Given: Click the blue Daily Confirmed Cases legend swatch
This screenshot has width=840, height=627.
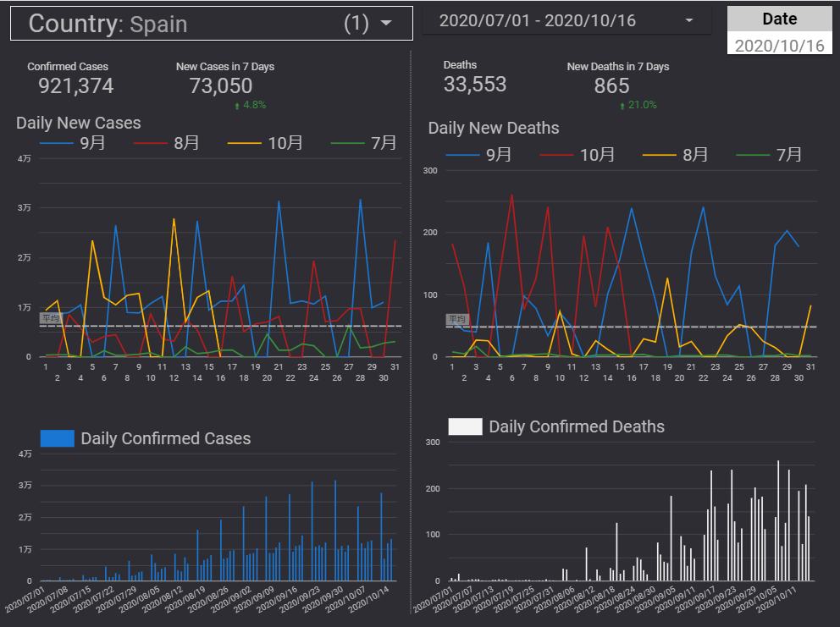Looking at the screenshot, I should tap(57, 437).
